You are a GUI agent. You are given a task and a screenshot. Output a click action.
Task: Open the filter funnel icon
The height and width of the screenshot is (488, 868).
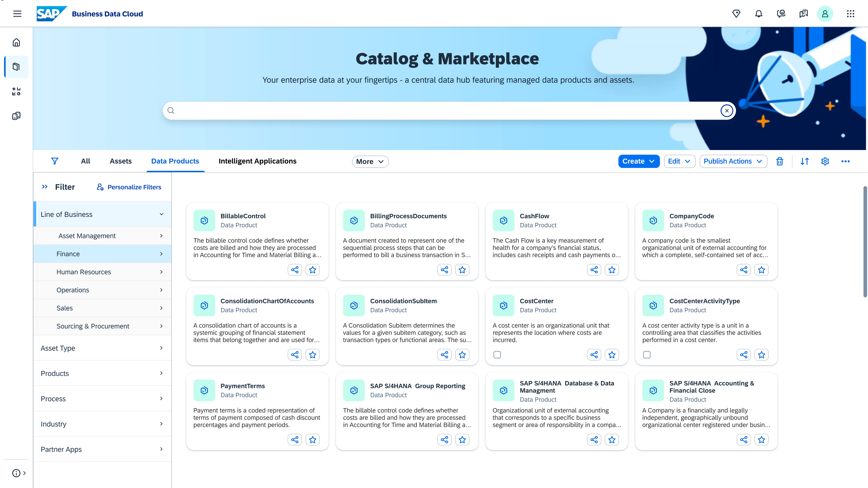click(x=55, y=161)
